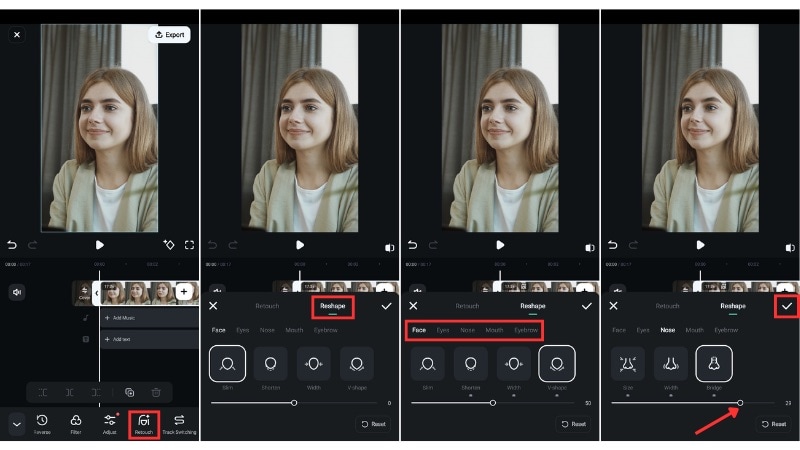The width and height of the screenshot is (800, 450).
Task: Select the Shorten option in slider-50 panel
Action: [470, 364]
